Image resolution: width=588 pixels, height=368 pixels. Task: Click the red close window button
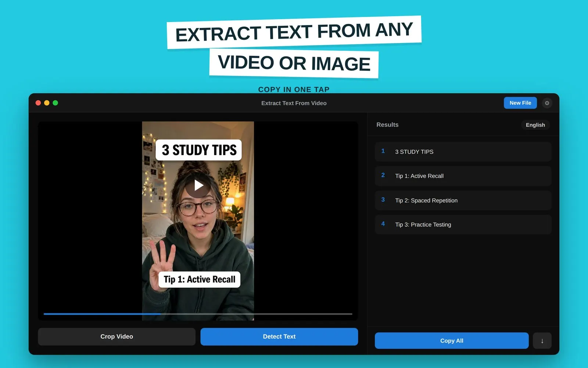(38, 103)
